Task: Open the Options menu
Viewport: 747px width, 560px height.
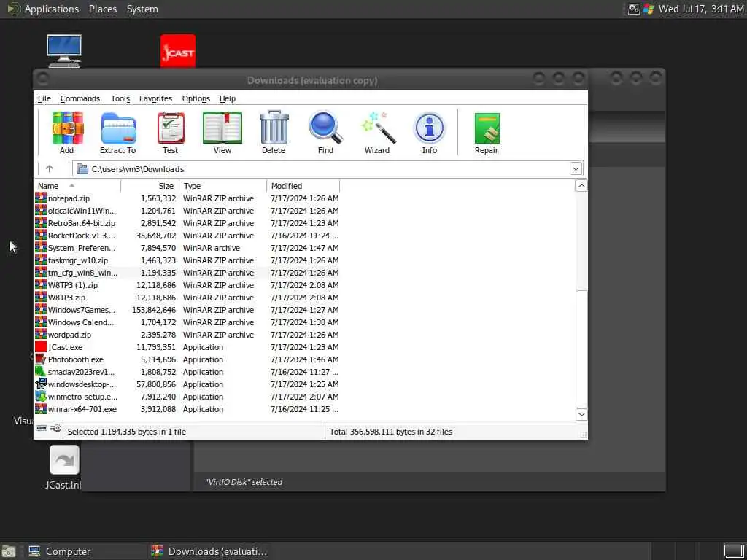Action: pos(196,98)
